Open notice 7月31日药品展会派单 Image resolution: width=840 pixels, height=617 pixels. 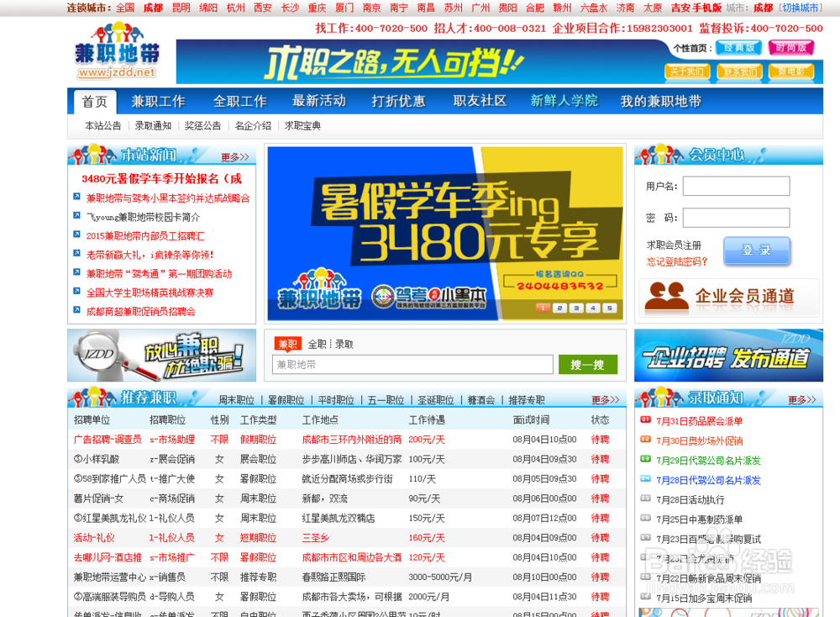point(699,421)
